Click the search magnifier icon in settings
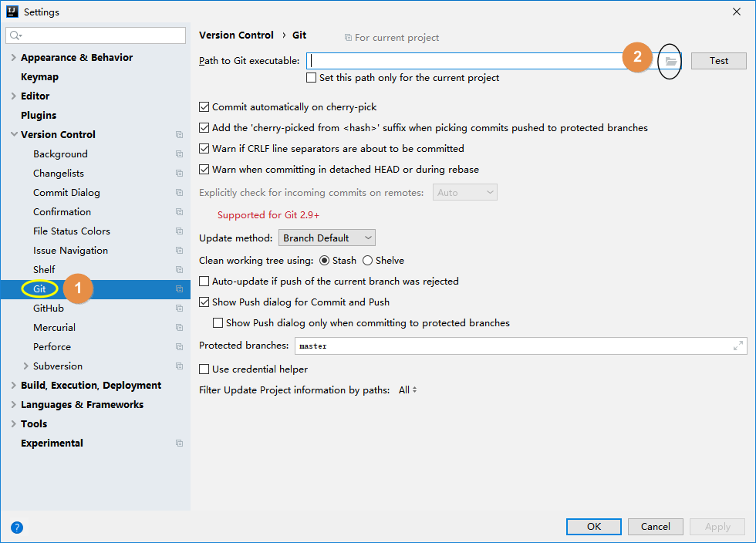This screenshot has height=543, width=756. (15, 35)
